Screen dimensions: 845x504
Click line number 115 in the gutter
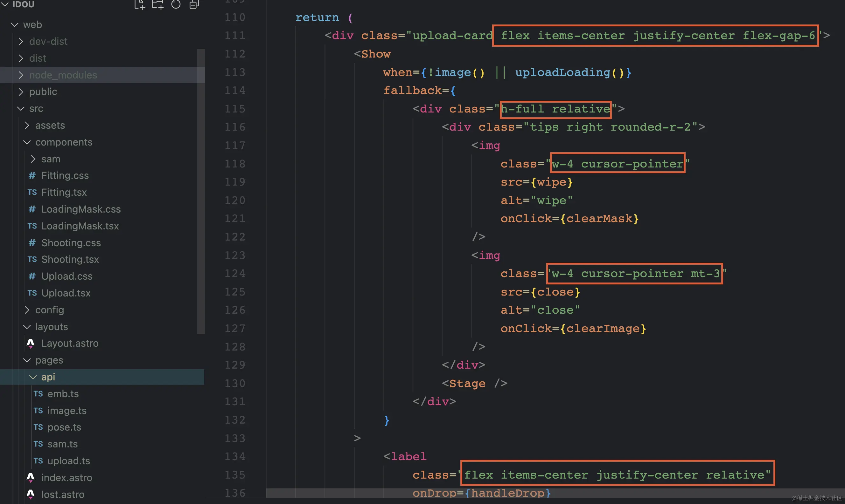pos(235,109)
